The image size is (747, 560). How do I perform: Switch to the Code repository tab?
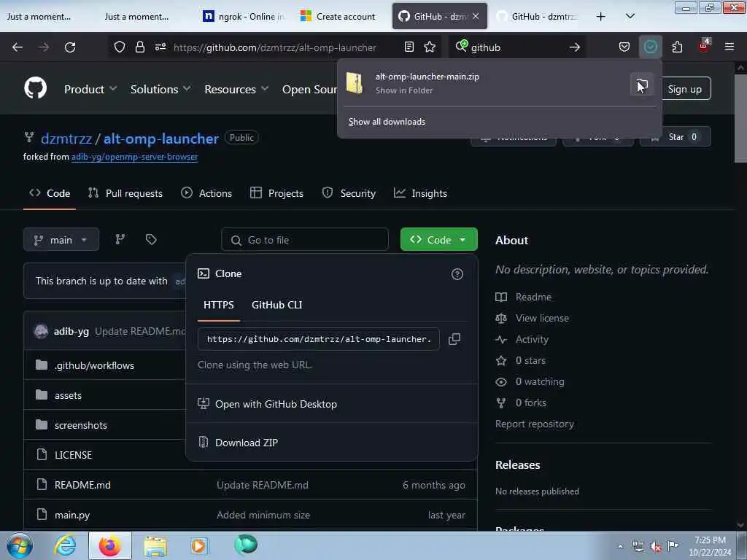pyautogui.click(x=50, y=193)
